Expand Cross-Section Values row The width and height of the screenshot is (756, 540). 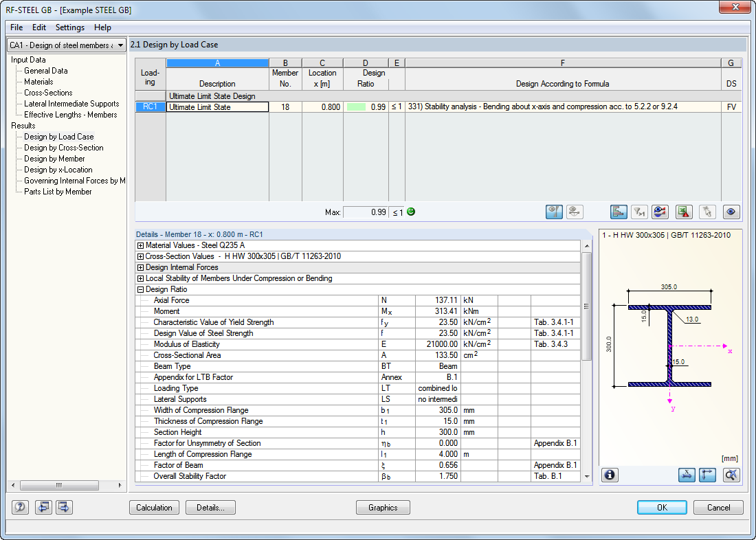[x=141, y=256]
